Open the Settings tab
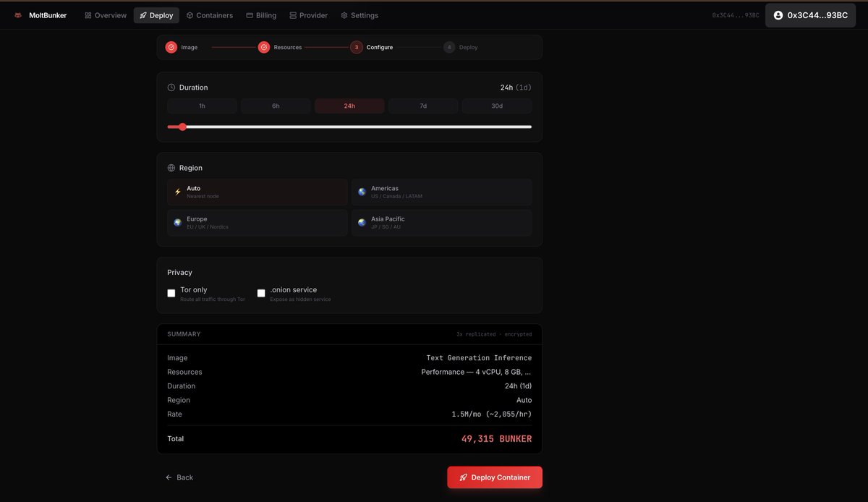868x502 pixels. coord(359,15)
